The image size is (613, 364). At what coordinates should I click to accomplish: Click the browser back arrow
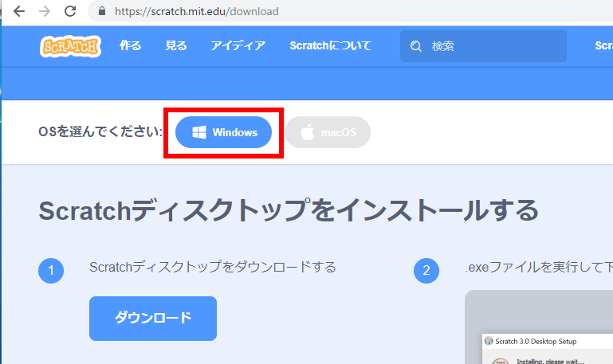point(19,11)
